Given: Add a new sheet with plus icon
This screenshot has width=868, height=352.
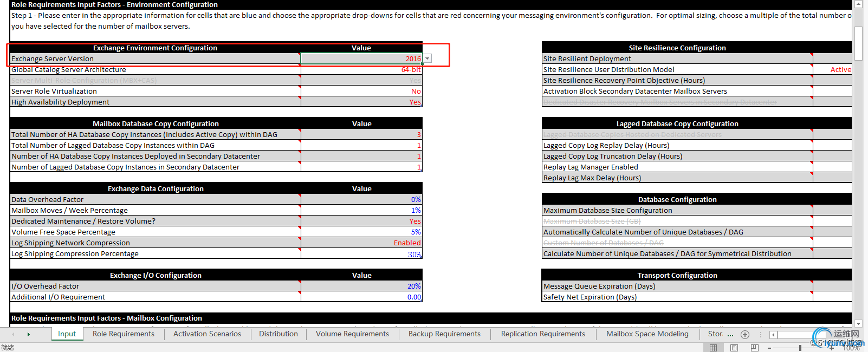Looking at the screenshot, I should 745,335.
